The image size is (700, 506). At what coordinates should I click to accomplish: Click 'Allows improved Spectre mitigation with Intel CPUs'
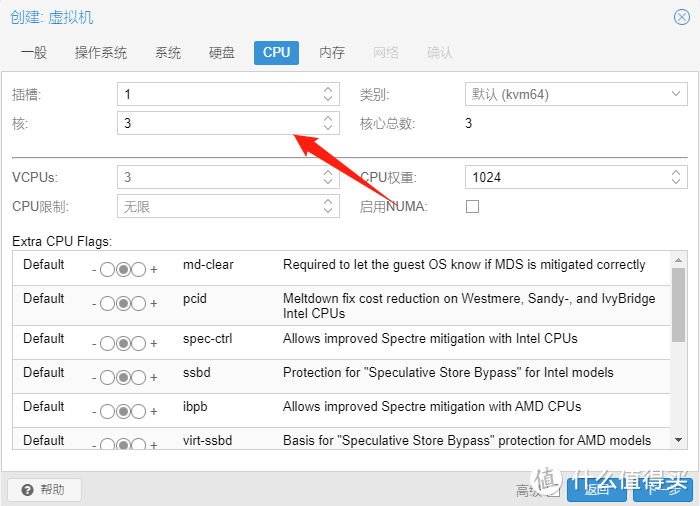point(430,339)
